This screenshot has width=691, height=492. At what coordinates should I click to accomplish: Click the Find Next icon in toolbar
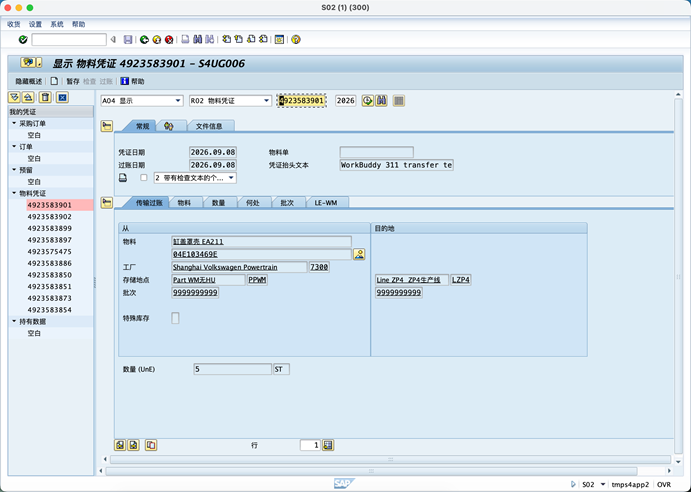[x=210, y=40]
